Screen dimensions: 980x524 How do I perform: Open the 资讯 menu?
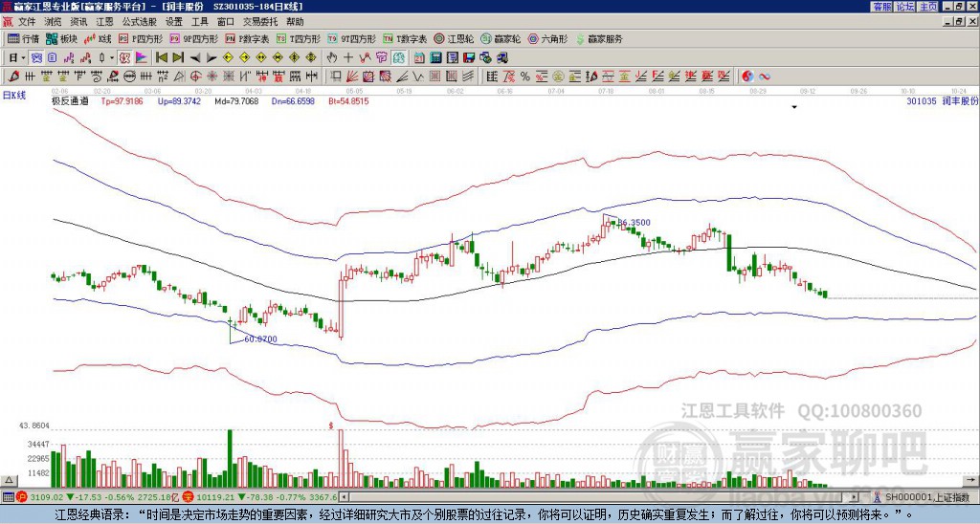tap(78, 22)
